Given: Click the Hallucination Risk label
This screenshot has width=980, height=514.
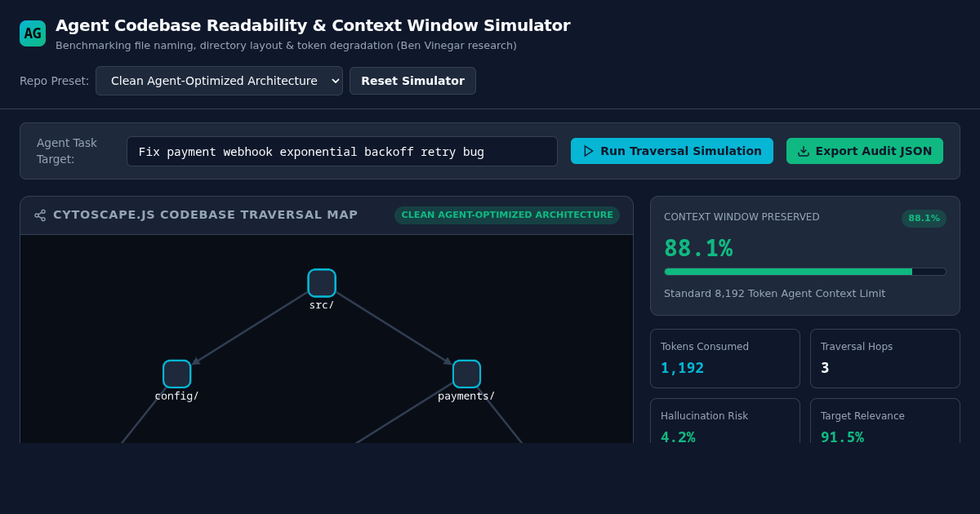Looking at the screenshot, I should pyautogui.click(x=704, y=416).
